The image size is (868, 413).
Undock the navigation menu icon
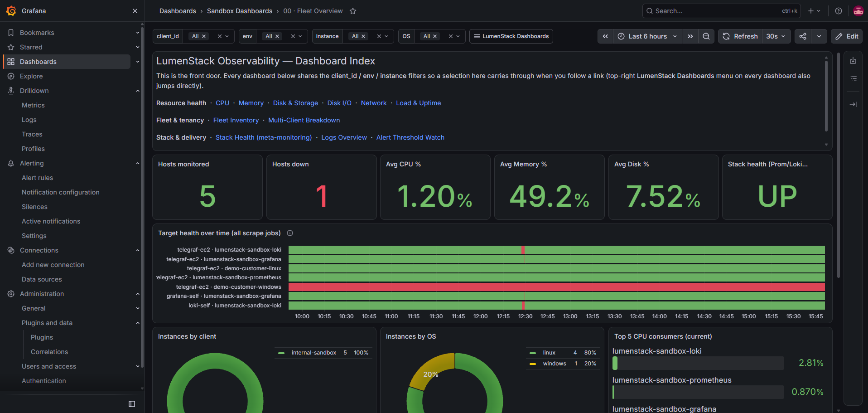click(132, 404)
